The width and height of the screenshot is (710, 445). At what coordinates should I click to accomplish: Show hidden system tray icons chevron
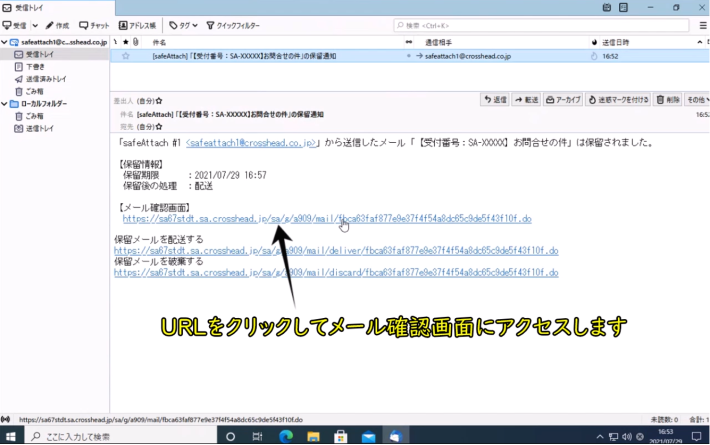tap(600, 437)
